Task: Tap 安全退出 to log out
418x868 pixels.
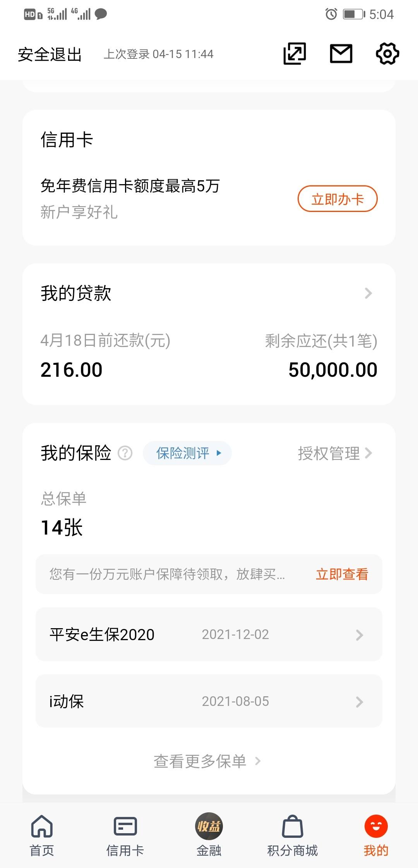Action: click(50, 54)
